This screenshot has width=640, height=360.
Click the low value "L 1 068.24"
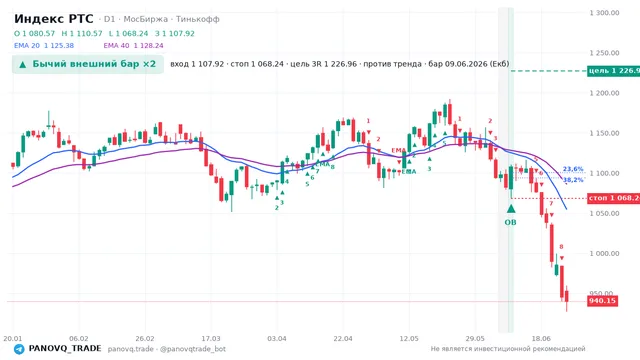(x=129, y=33)
